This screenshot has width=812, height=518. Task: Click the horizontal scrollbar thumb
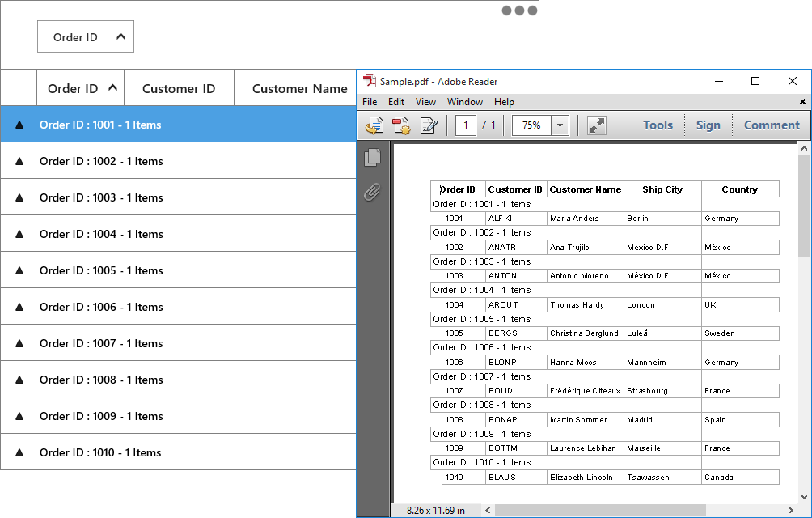click(x=600, y=510)
